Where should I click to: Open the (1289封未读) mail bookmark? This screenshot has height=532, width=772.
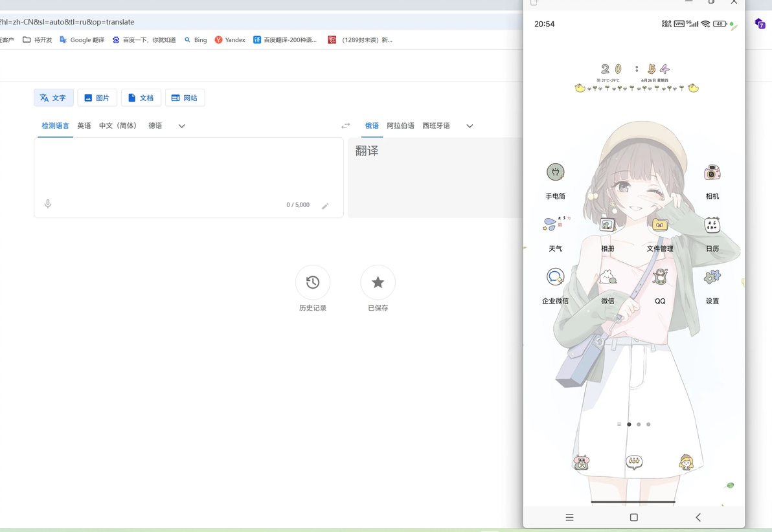[360, 40]
